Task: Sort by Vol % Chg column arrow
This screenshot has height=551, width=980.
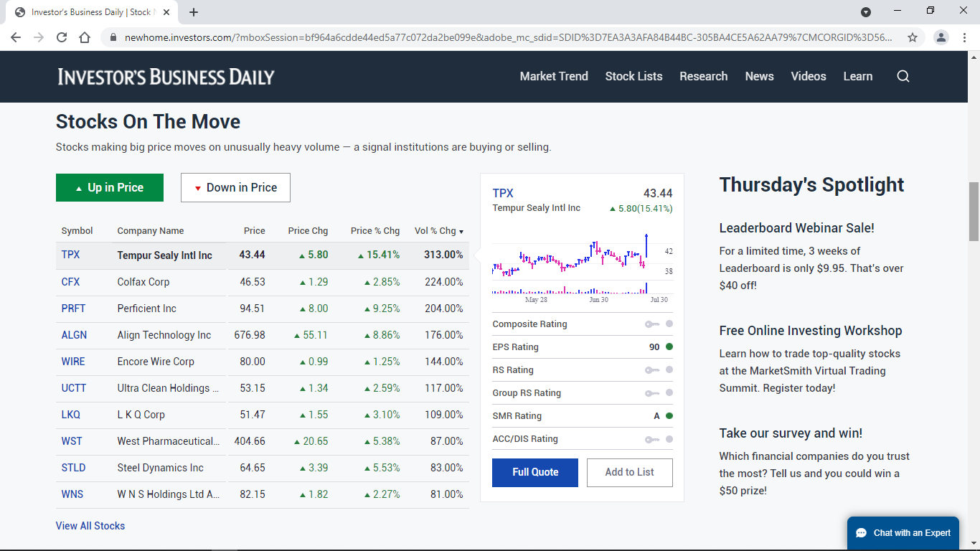Action: pos(461,232)
